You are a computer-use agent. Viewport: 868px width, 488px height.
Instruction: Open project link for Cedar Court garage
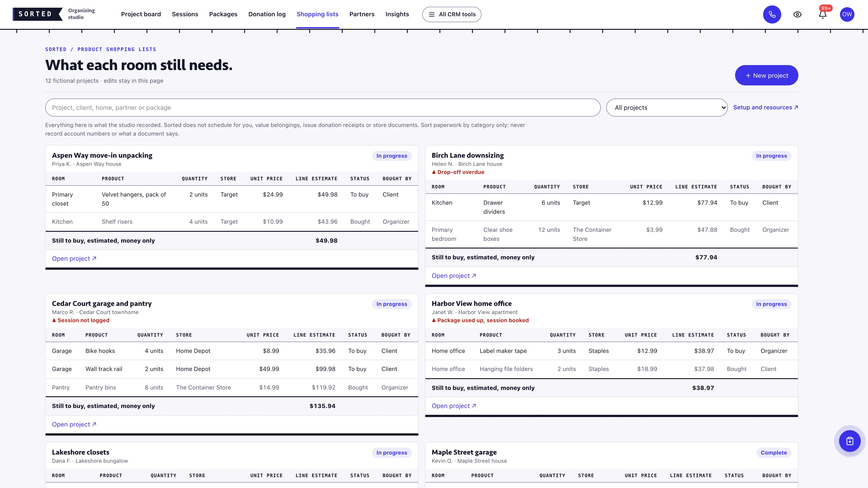(74, 424)
